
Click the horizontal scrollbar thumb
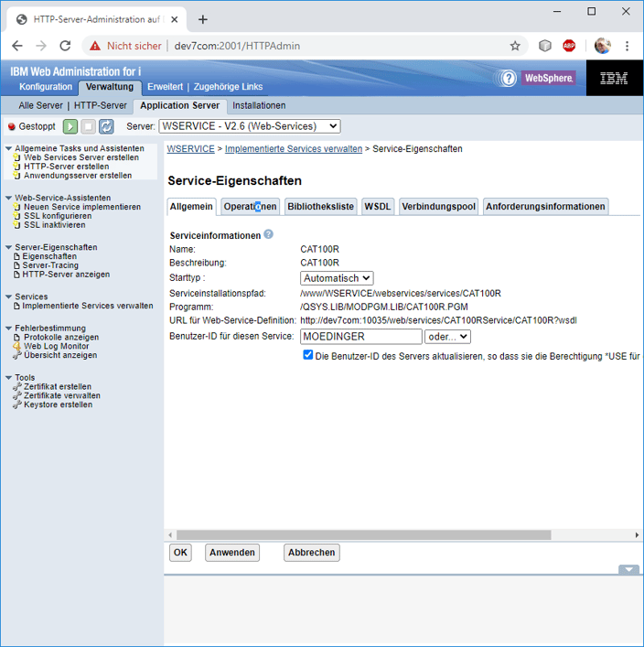tap(363, 535)
